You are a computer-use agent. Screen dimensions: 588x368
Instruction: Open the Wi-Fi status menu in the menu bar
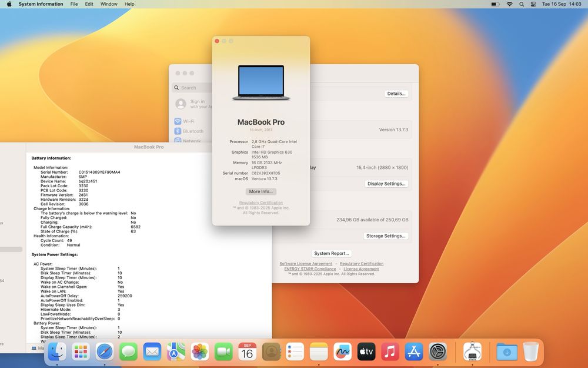click(509, 4)
